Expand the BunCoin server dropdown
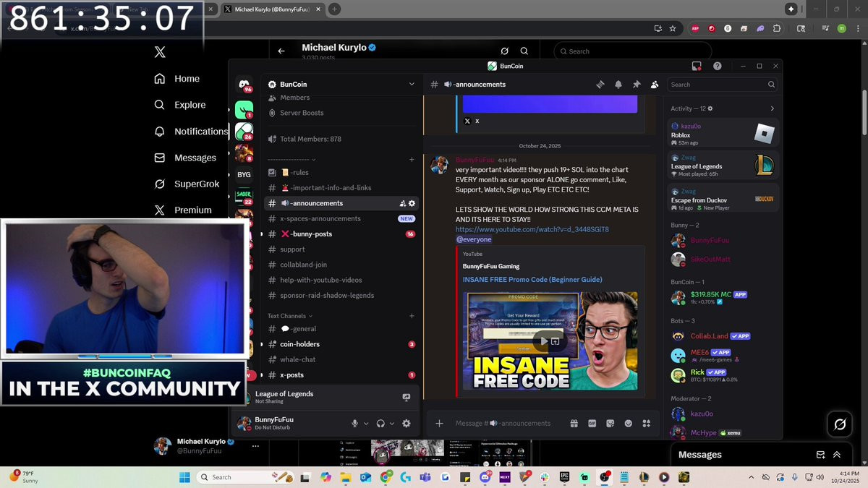868x488 pixels. [x=412, y=84]
